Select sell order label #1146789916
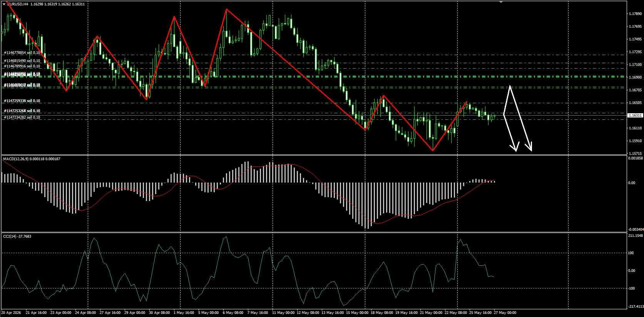 click(22, 66)
